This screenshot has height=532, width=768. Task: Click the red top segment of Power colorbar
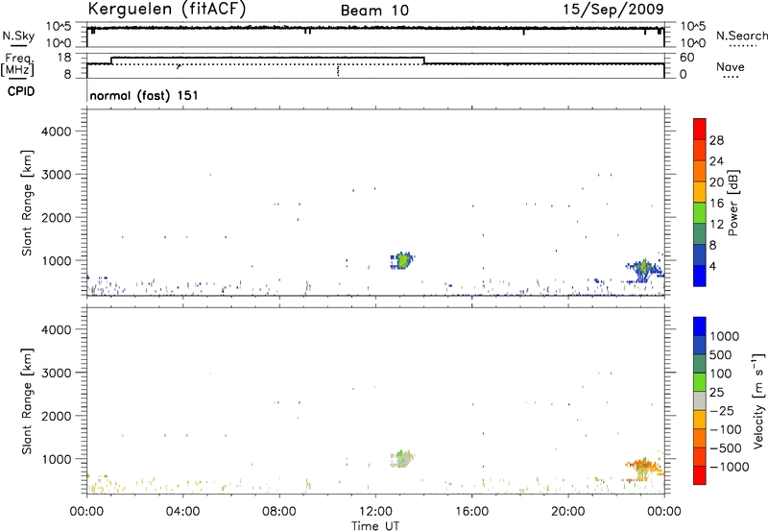pos(700,129)
